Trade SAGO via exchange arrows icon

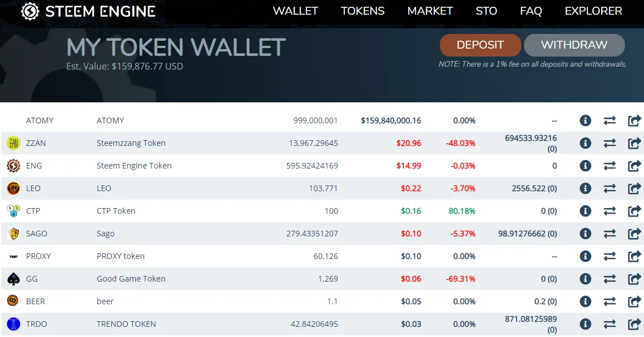[x=610, y=234]
